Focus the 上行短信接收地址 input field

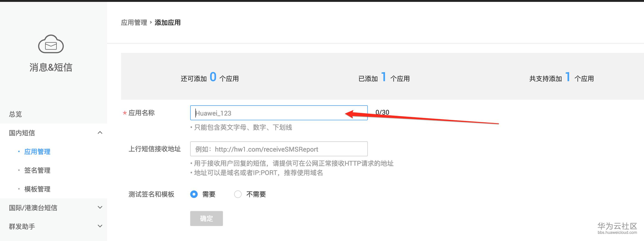coord(279,149)
